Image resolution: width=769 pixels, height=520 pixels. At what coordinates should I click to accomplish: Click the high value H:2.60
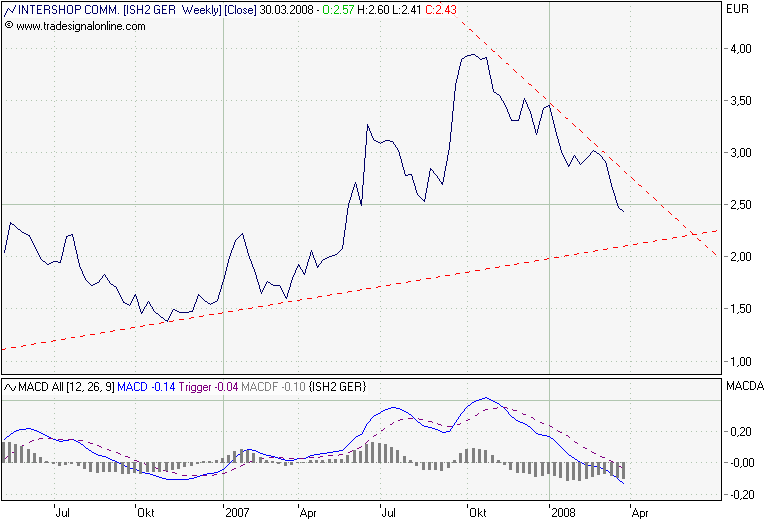[x=372, y=10]
